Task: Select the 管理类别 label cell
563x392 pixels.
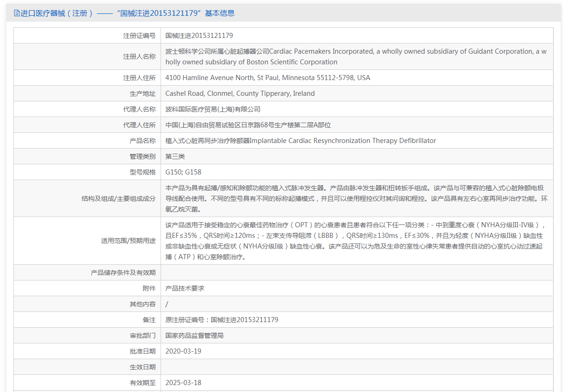Action: [87, 156]
